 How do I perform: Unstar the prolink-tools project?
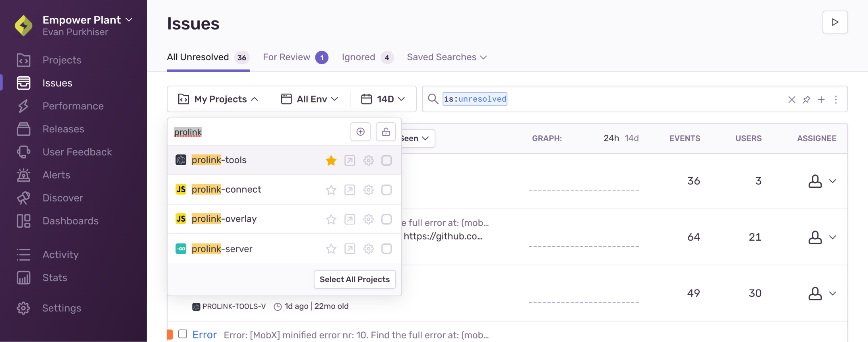331,160
